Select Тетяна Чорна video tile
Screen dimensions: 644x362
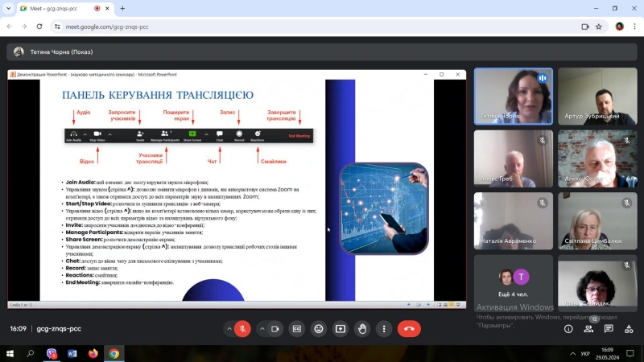[514, 97]
